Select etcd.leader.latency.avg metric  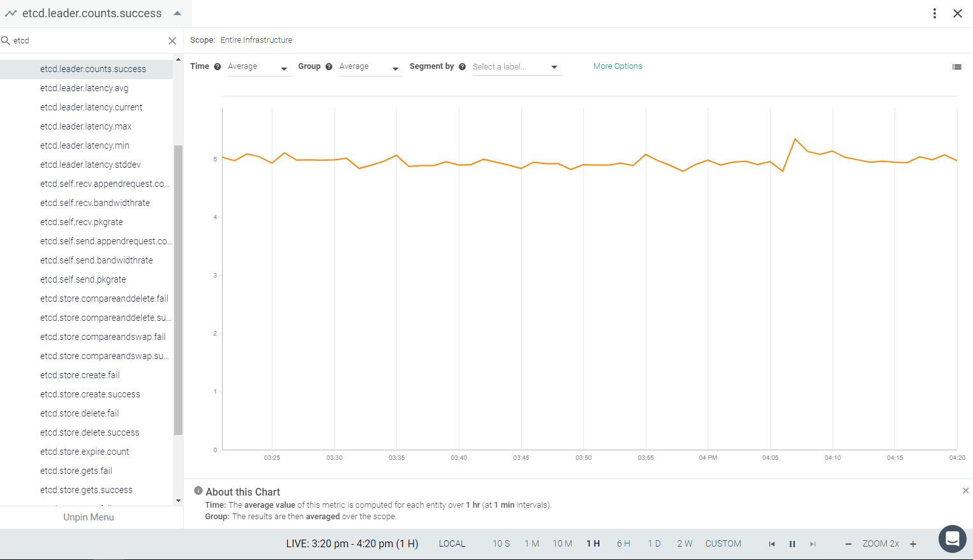84,88
